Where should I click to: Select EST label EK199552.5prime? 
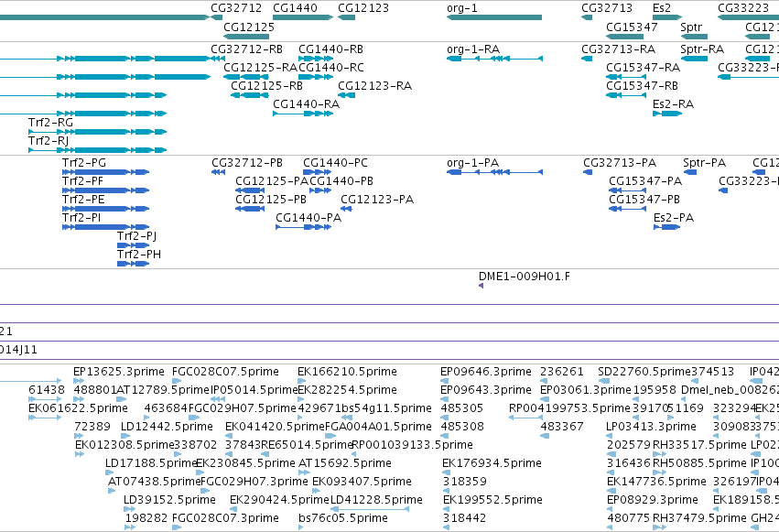[x=492, y=500]
